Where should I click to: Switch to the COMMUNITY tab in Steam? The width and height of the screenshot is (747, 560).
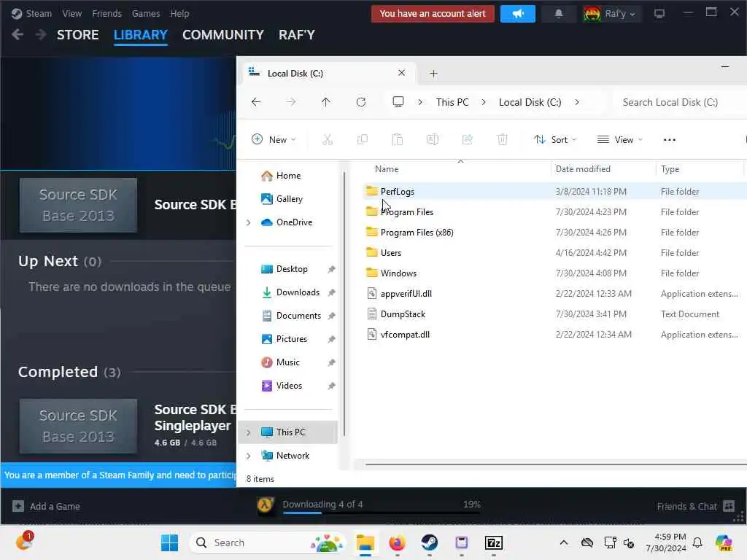pos(223,35)
